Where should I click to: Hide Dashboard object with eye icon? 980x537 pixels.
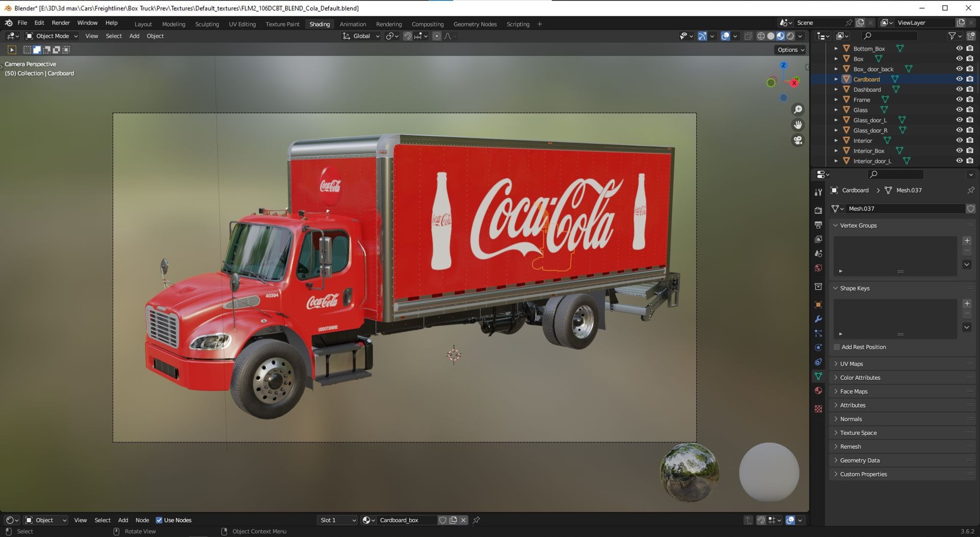click(x=960, y=89)
